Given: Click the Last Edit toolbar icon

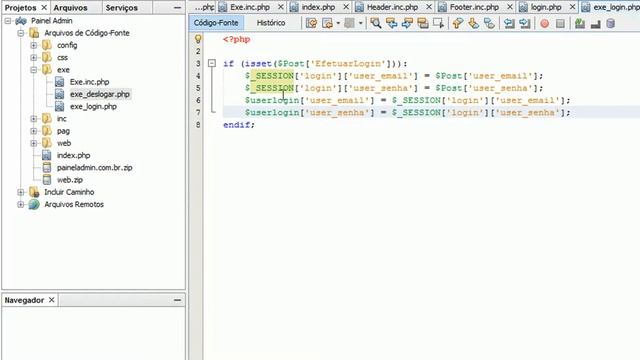Looking at the screenshot, I should click(x=311, y=23).
